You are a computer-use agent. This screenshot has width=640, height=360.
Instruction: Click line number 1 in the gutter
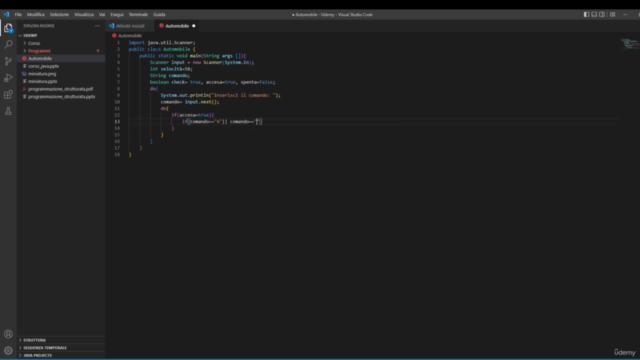pyautogui.click(x=119, y=42)
